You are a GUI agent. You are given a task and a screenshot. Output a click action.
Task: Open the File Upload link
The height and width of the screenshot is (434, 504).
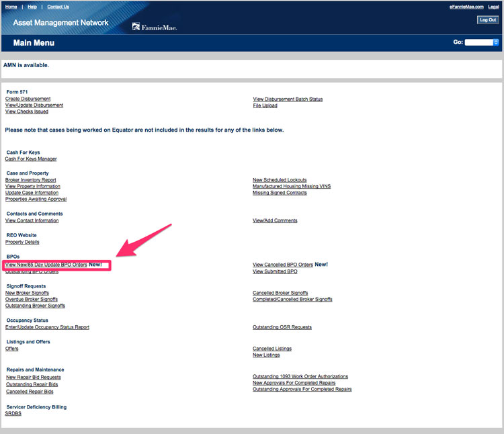tap(265, 105)
